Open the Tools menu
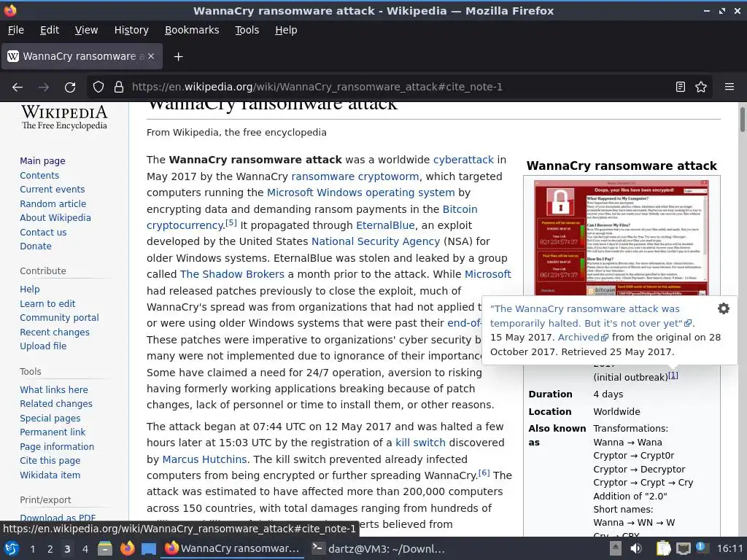747x560 pixels. [x=247, y=30]
